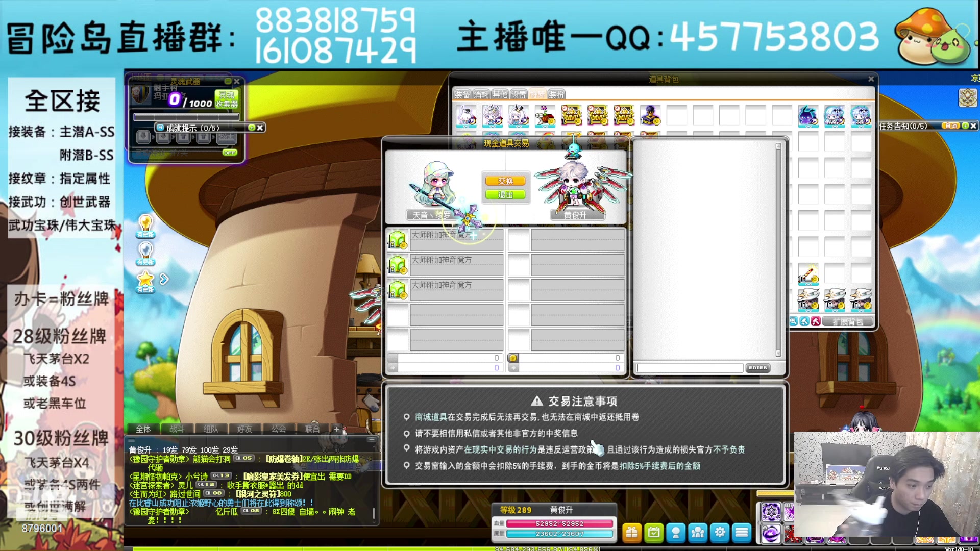Viewport: 980px width, 551px height.
Task: Click the second lightbulb notifier icon
Action: tap(145, 253)
